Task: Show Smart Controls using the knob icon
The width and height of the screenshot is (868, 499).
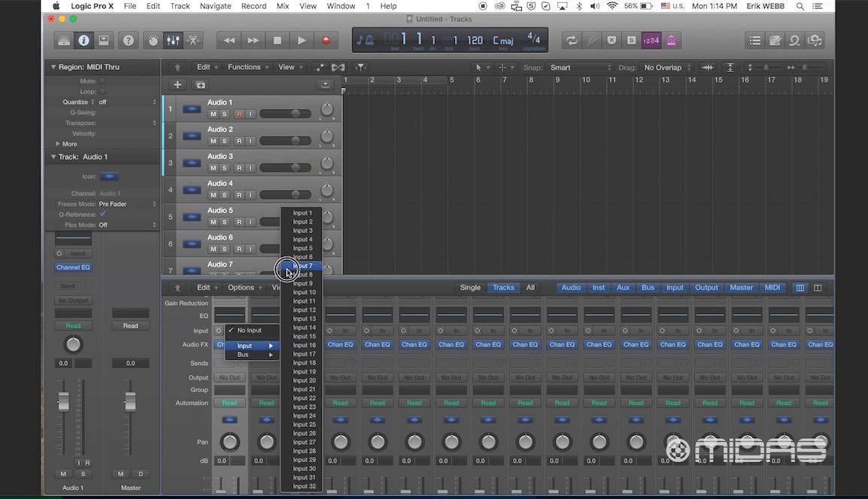Action: click(x=153, y=41)
